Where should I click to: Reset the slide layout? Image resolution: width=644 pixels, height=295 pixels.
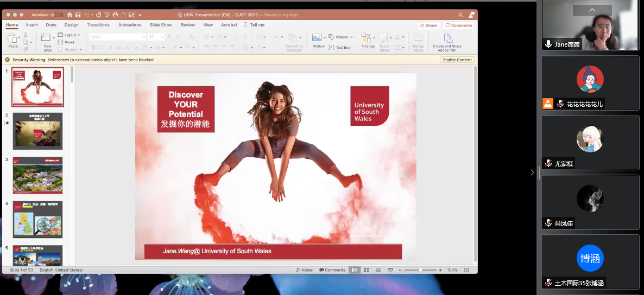pos(66,42)
